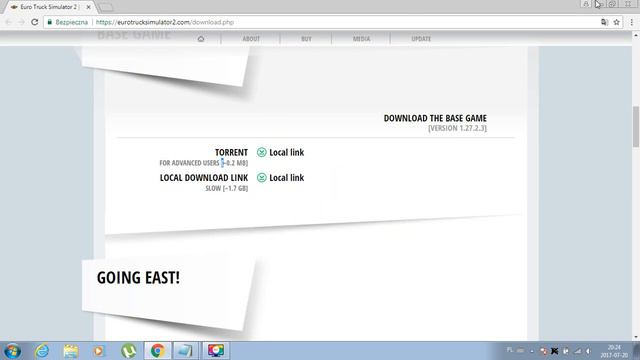The width and height of the screenshot is (640, 360).
Task: Click the scrollbar up arrow
Action: pos(636,36)
